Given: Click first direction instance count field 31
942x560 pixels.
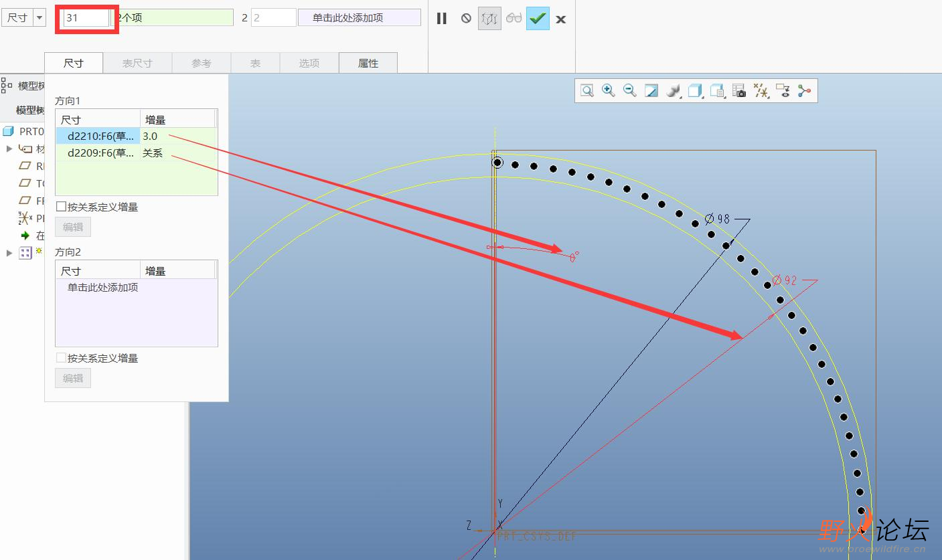Looking at the screenshot, I should click(x=86, y=18).
